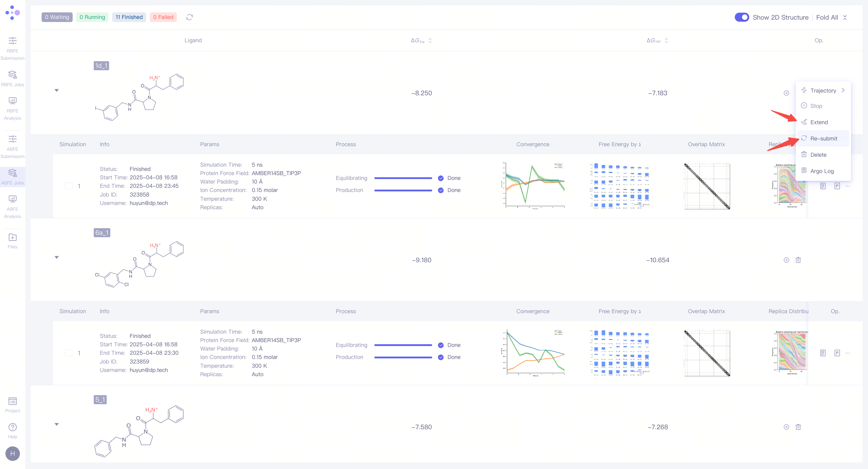
Task: Check simulation 1 checkbox for job 323859
Action: 69,353
